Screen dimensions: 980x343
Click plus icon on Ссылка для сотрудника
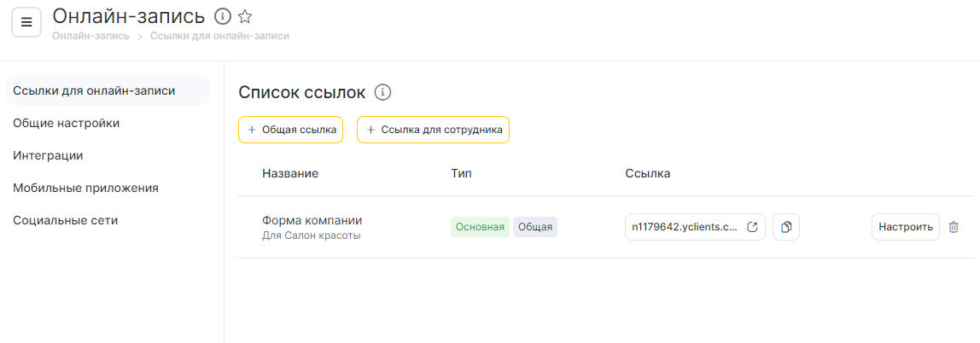click(370, 130)
